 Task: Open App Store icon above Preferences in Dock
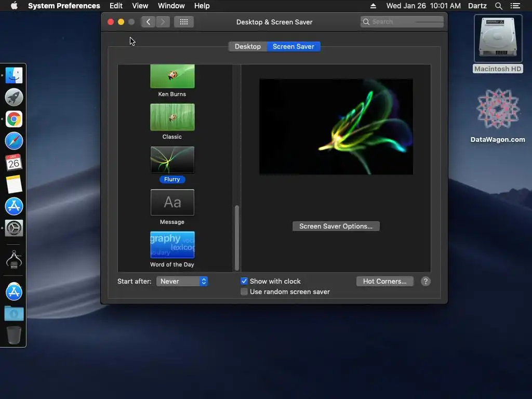14,206
